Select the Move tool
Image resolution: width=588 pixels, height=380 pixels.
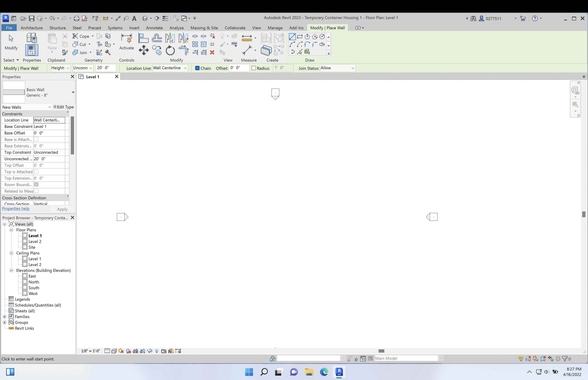(x=144, y=50)
